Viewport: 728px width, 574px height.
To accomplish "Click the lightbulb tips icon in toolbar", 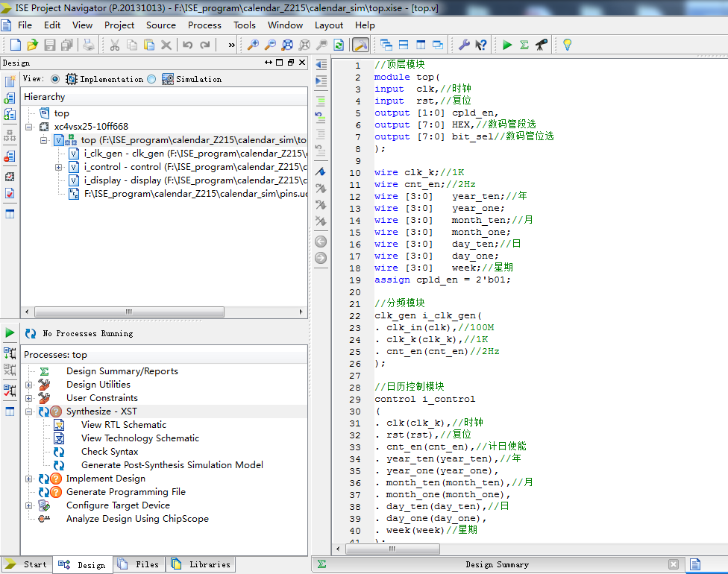I will pos(567,45).
